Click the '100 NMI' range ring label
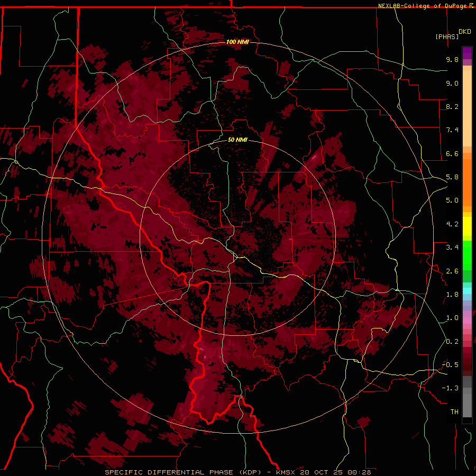Image resolution: width=476 pixels, height=476 pixels. (237, 42)
